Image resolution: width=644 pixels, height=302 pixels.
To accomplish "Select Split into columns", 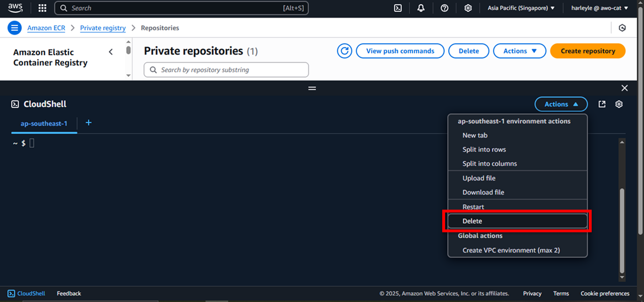I will [x=518, y=163].
